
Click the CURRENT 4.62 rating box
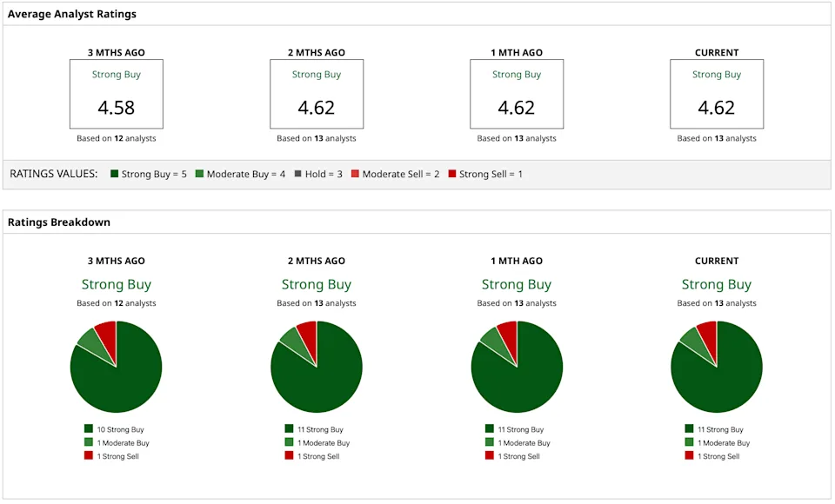click(717, 94)
